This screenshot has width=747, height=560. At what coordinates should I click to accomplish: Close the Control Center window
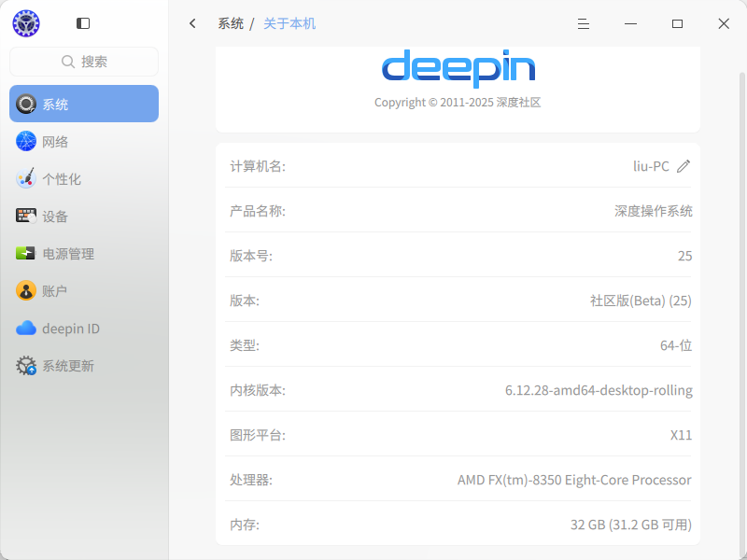pyautogui.click(x=724, y=23)
